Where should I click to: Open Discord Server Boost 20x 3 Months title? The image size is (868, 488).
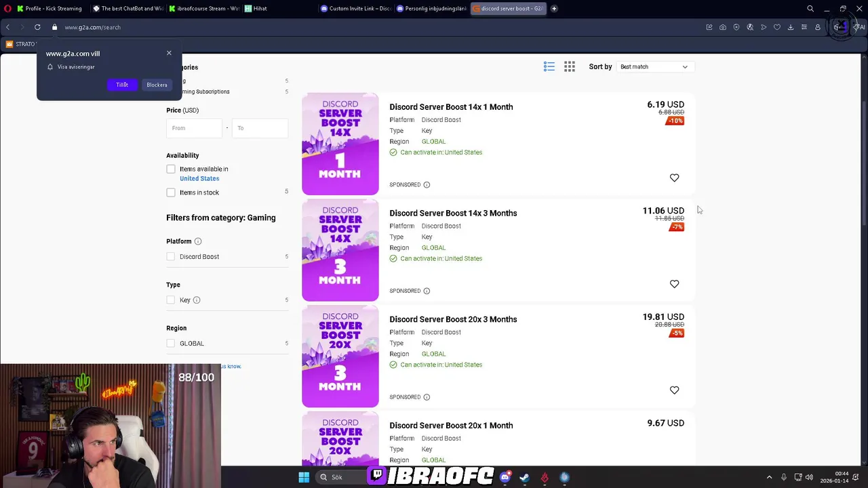pos(453,320)
